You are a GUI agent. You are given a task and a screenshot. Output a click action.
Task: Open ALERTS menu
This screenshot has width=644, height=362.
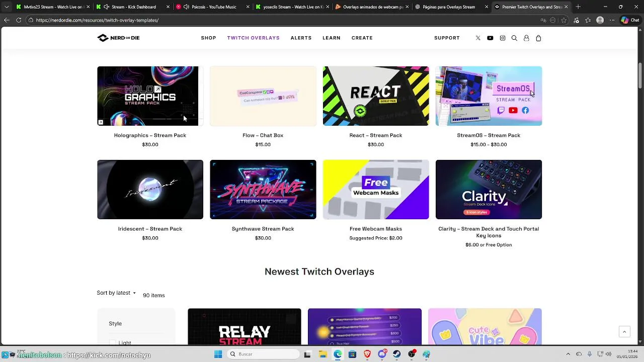coord(301,38)
